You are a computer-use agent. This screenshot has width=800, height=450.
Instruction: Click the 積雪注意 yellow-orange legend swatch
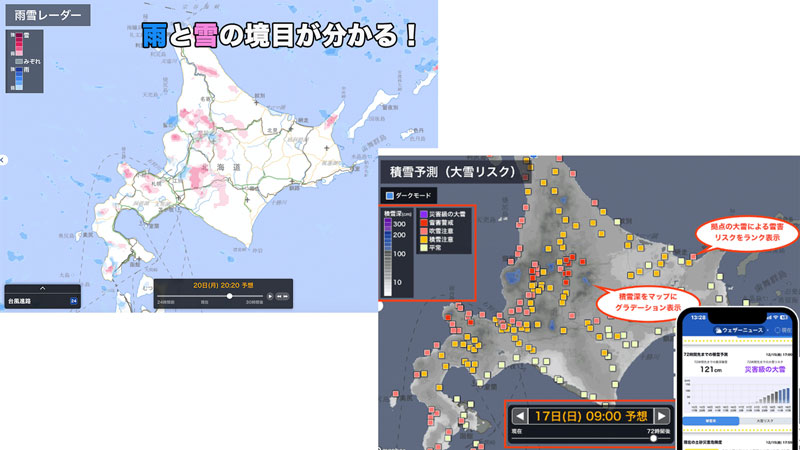pos(424,240)
